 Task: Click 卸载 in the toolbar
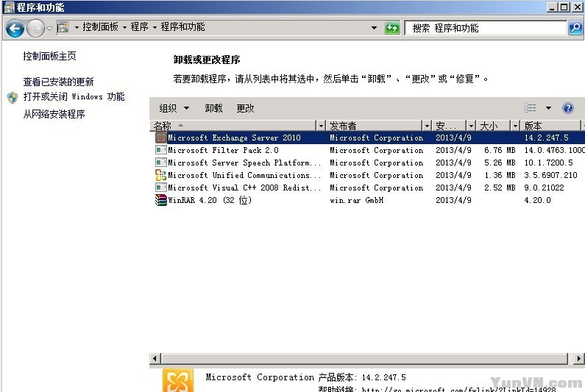(214, 108)
